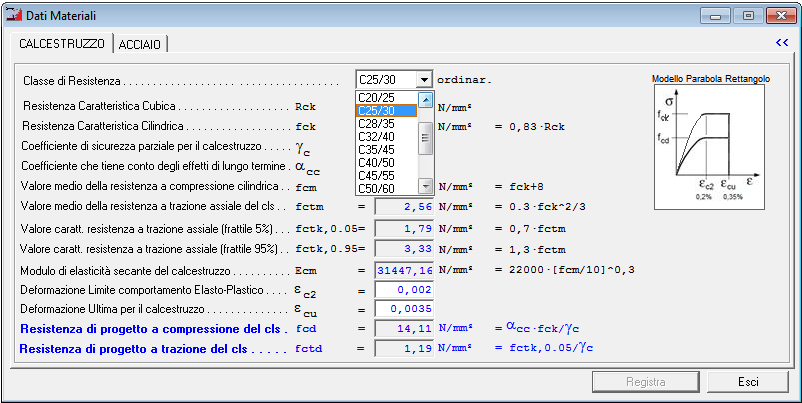
Task: Click the 'Classe di Resistenza' label
Action: [72, 81]
